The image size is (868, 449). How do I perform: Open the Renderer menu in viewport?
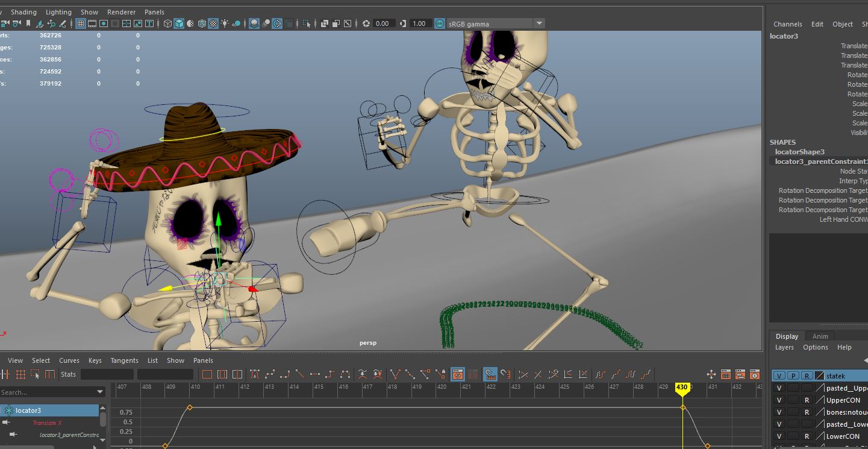coord(121,12)
